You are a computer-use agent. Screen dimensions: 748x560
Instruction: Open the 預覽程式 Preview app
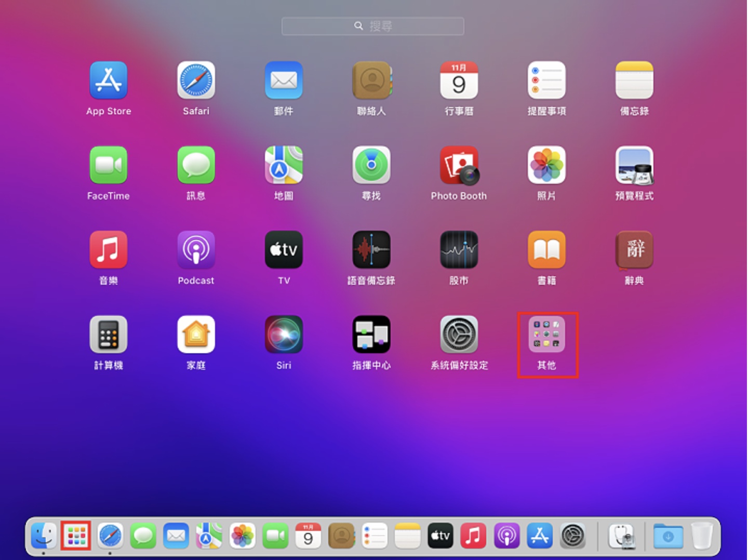click(634, 165)
